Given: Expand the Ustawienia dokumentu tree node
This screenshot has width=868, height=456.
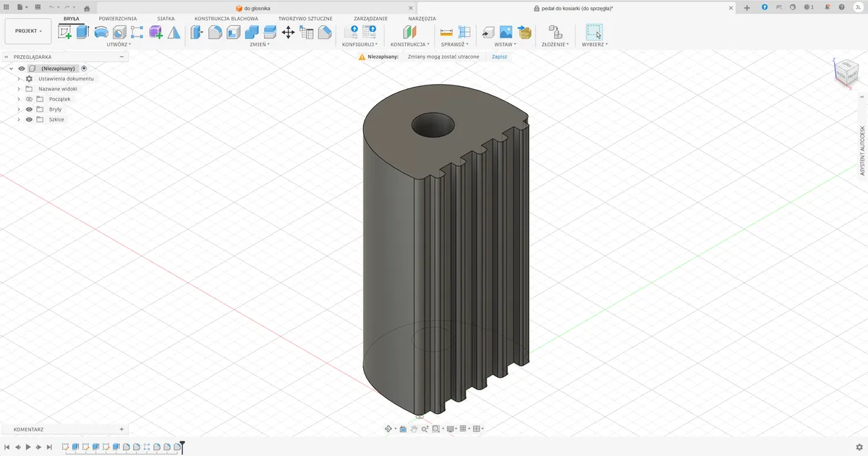Looking at the screenshot, I should pyautogui.click(x=19, y=79).
